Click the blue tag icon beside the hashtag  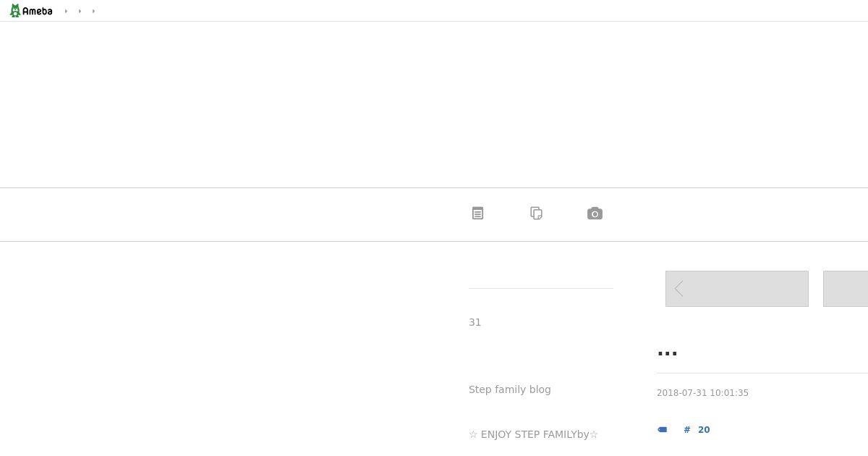pyautogui.click(x=662, y=430)
